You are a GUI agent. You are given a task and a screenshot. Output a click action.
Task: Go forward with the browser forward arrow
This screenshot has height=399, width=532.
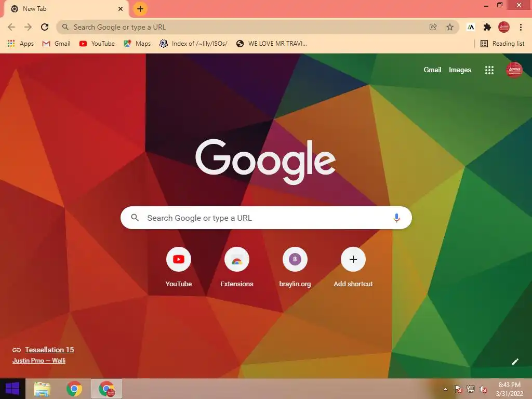[x=28, y=27]
